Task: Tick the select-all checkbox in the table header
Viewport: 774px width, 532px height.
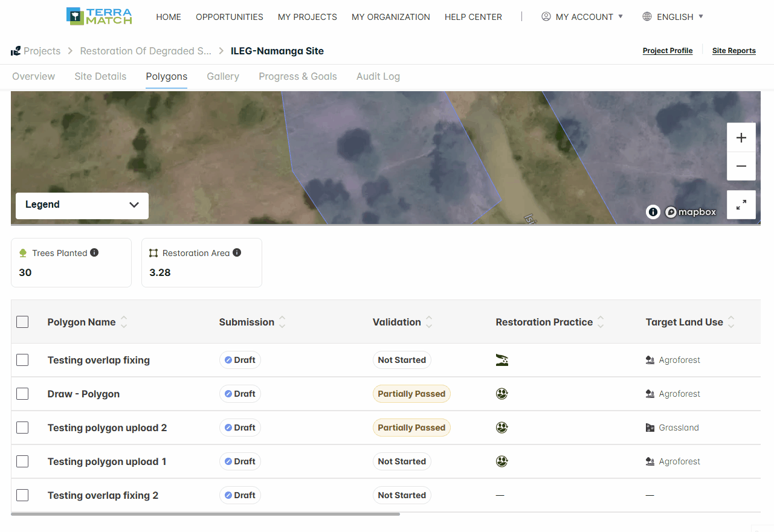Action: click(22, 322)
